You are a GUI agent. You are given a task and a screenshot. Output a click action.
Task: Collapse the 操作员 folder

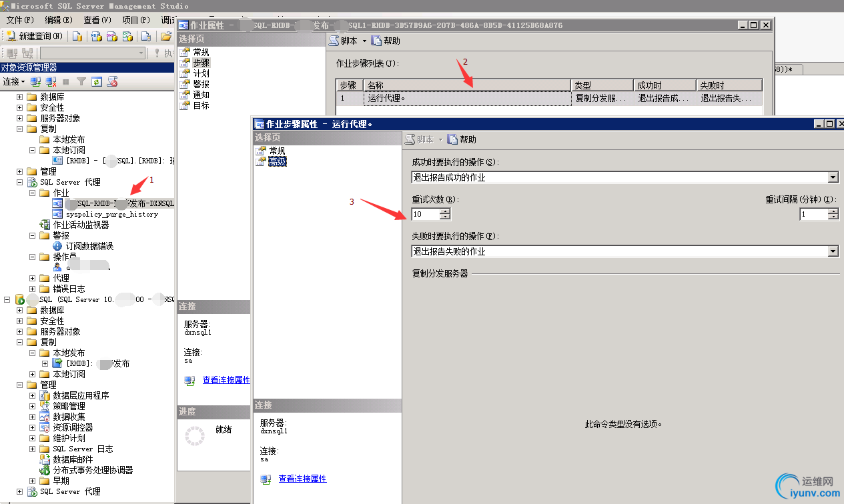pyautogui.click(x=33, y=257)
